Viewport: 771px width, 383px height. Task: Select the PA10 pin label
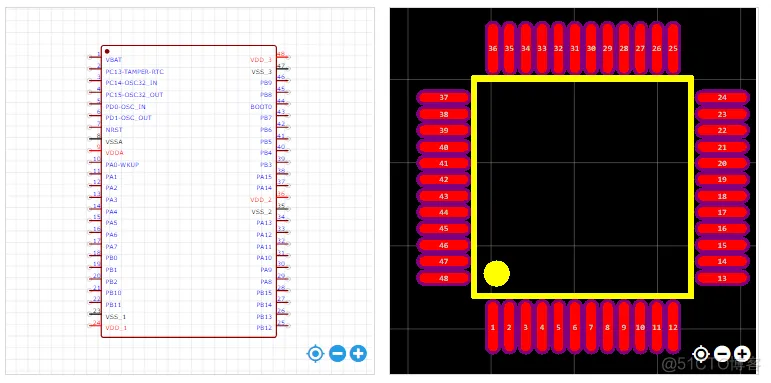click(264, 258)
